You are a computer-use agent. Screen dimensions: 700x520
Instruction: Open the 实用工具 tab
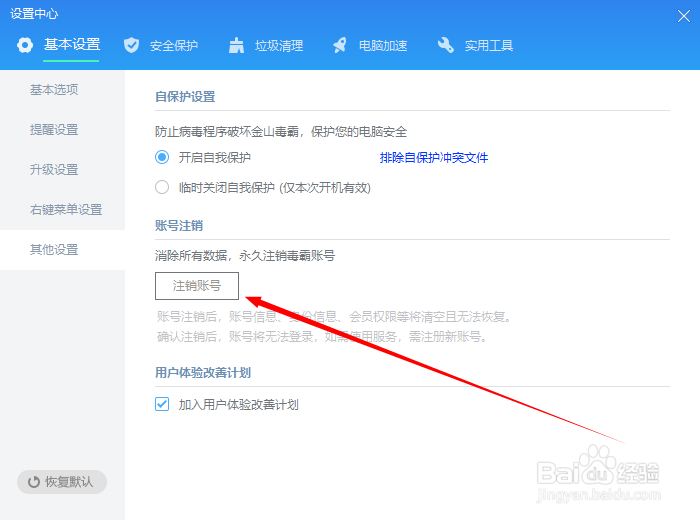(x=489, y=46)
